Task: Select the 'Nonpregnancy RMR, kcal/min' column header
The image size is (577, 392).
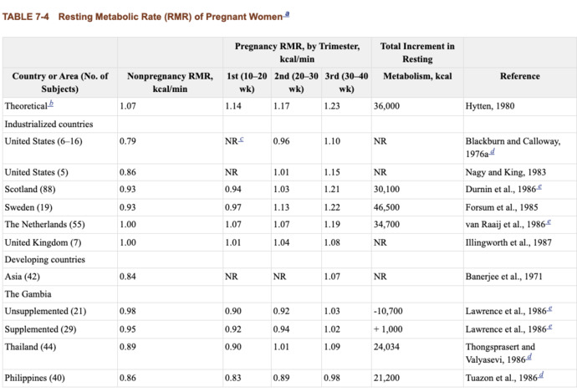Action: [x=170, y=83]
